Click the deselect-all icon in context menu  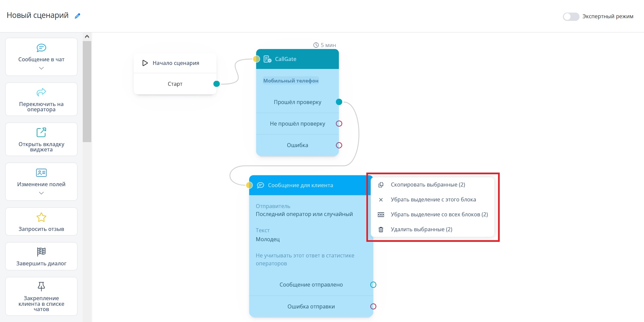point(381,215)
